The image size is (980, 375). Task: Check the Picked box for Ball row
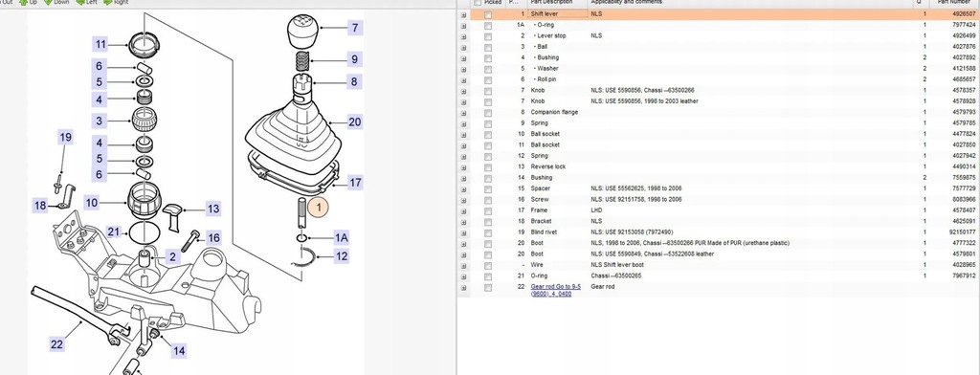[488, 47]
